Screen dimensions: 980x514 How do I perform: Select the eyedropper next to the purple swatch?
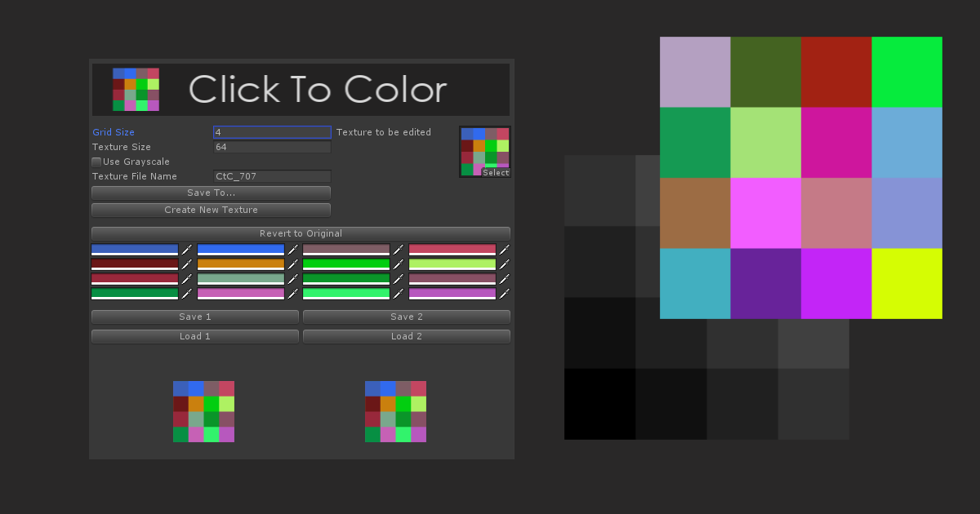point(505,293)
